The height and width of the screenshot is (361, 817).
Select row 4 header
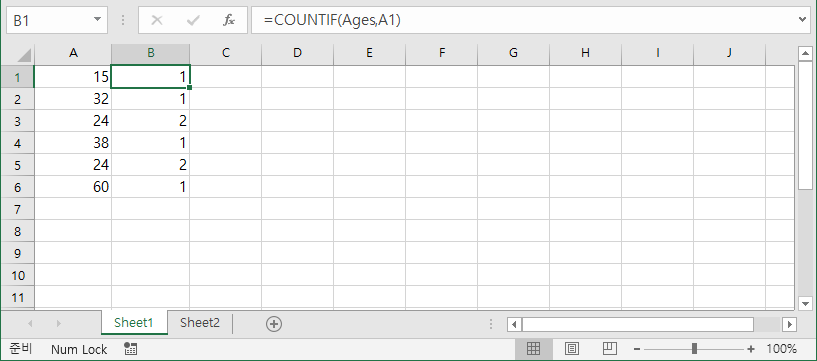click(17, 143)
